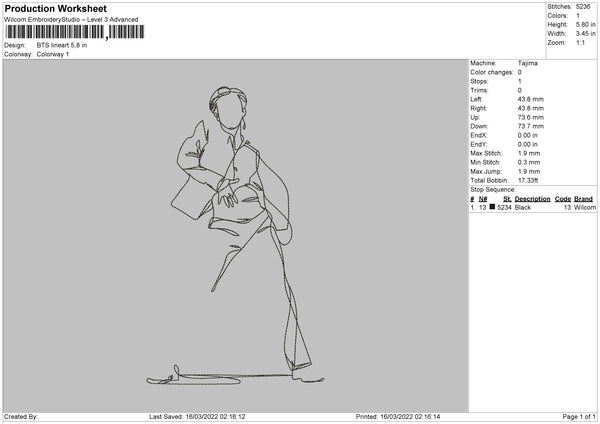The height and width of the screenshot is (424, 600).
Task: Click the 'St.' column header
Action: (x=507, y=199)
